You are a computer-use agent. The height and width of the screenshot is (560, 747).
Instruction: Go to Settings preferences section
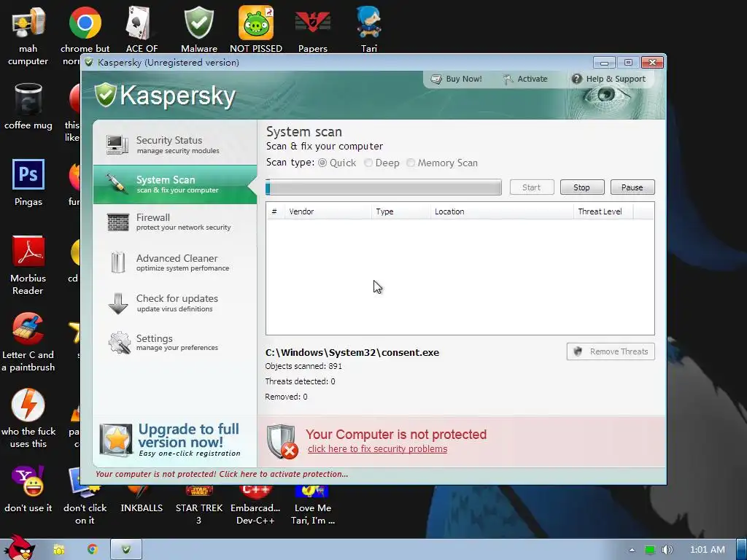click(x=175, y=343)
